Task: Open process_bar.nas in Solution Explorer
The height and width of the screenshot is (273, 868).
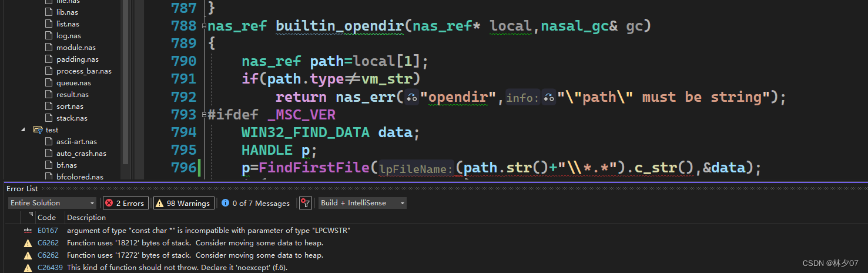Action: click(84, 71)
